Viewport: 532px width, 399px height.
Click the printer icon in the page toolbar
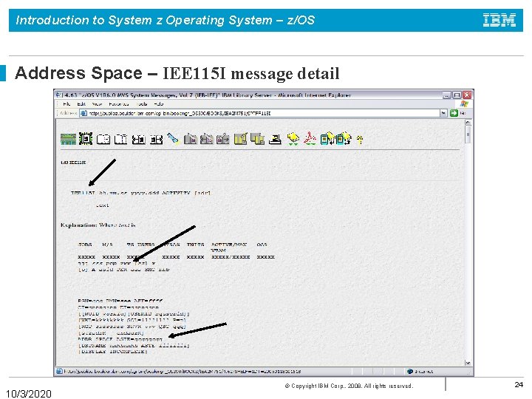pos(275,139)
